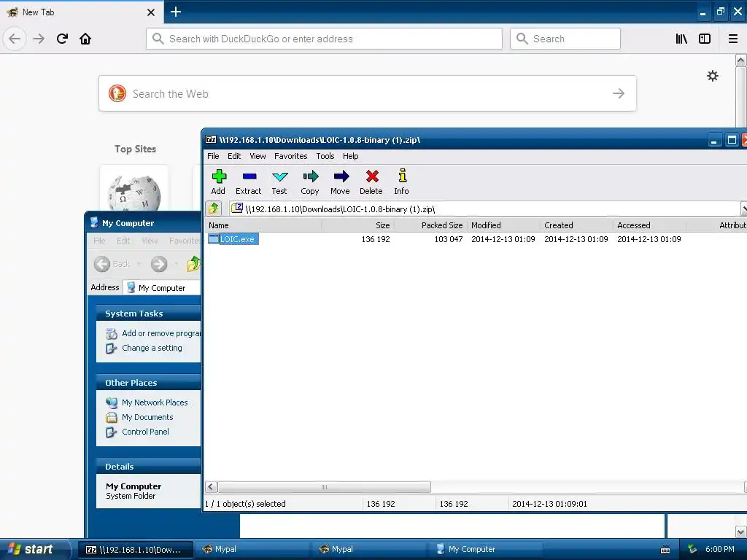Open the browser hamburger menu
The width and height of the screenshot is (747, 560).
733,39
